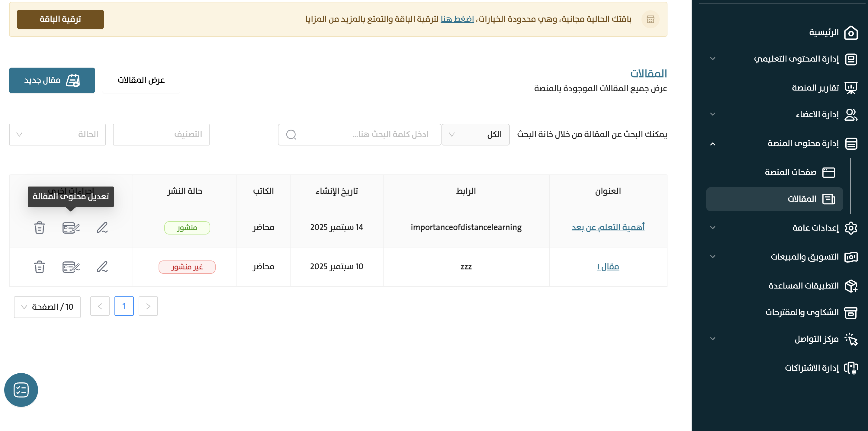Open the 'الكل' search scope dropdown

click(x=475, y=134)
